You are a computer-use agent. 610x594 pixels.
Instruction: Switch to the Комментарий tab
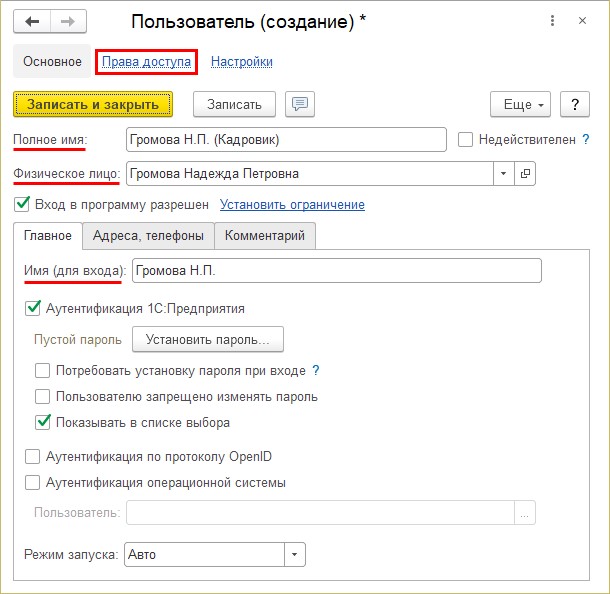coord(265,236)
